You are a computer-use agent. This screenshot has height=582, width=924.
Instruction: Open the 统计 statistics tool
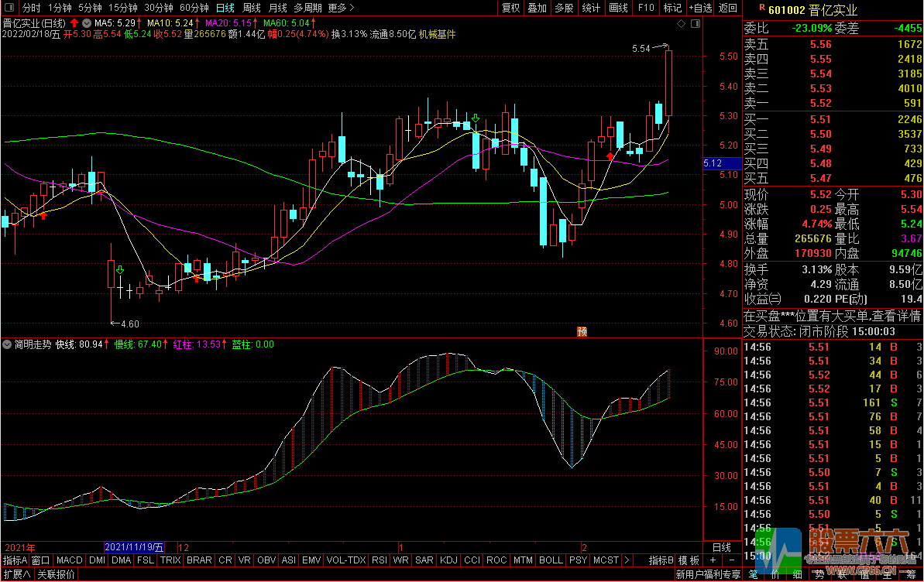[x=591, y=8]
